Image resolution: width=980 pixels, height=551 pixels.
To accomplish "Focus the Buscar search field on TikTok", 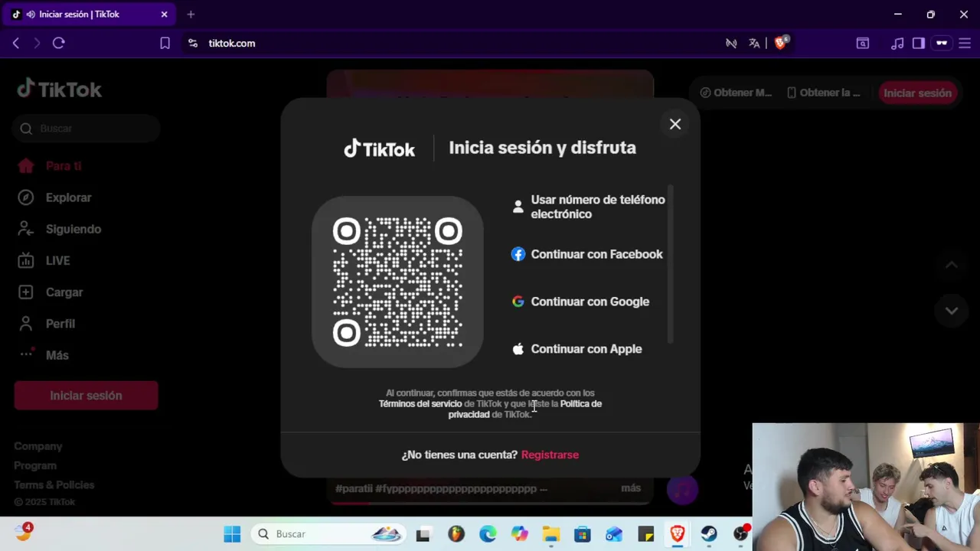I will [x=86, y=129].
